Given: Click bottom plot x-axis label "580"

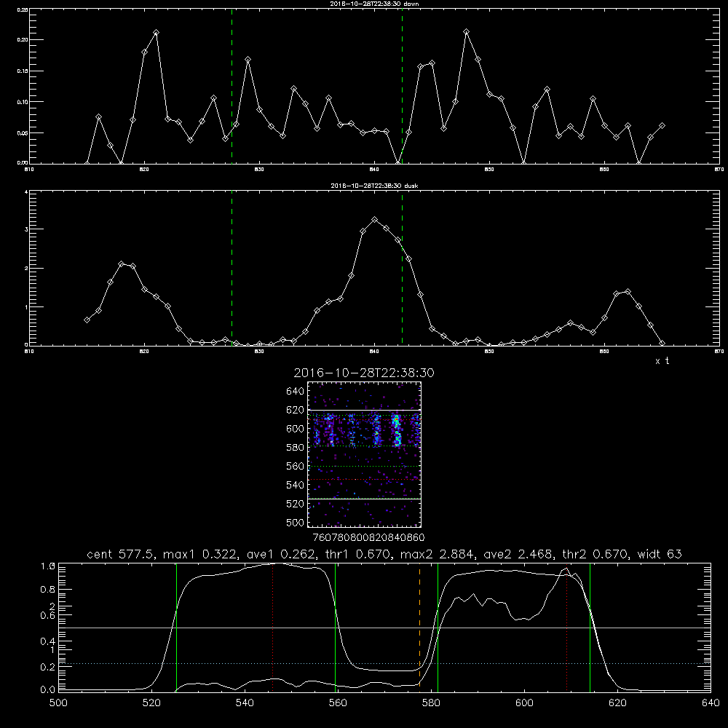Looking at the screenshot, I should 431,703.
